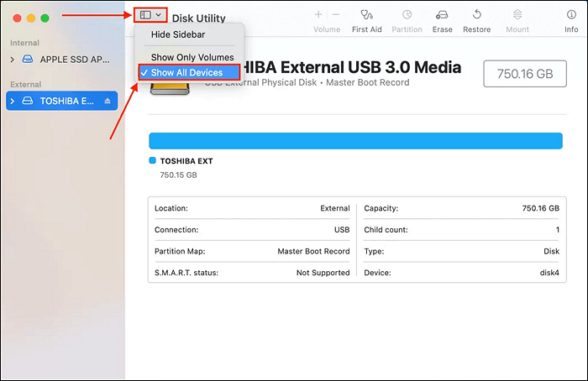Open the Info toolbar icon
Viewport: 588px width, 381px height.
(571, 15)
